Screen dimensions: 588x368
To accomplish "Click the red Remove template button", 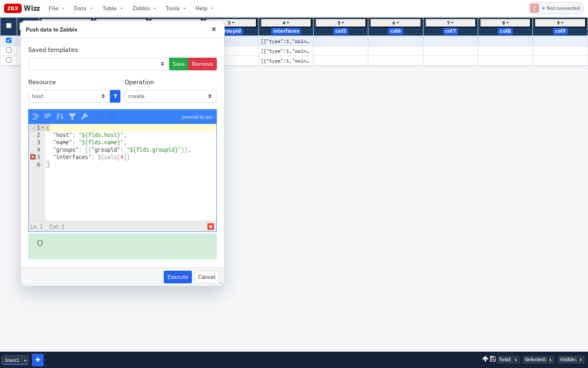I will pyautogui.click(x=203, y=64).
